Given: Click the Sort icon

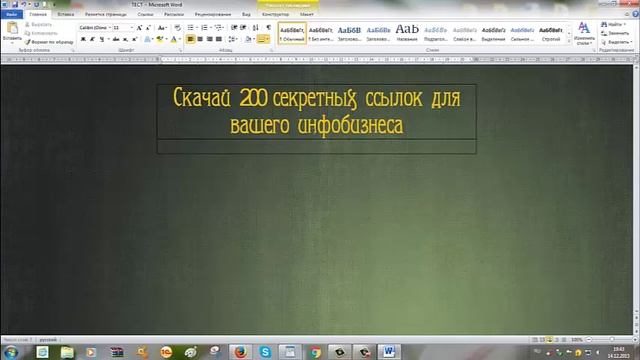Looking at the screenshot, I should click(256, 28).
